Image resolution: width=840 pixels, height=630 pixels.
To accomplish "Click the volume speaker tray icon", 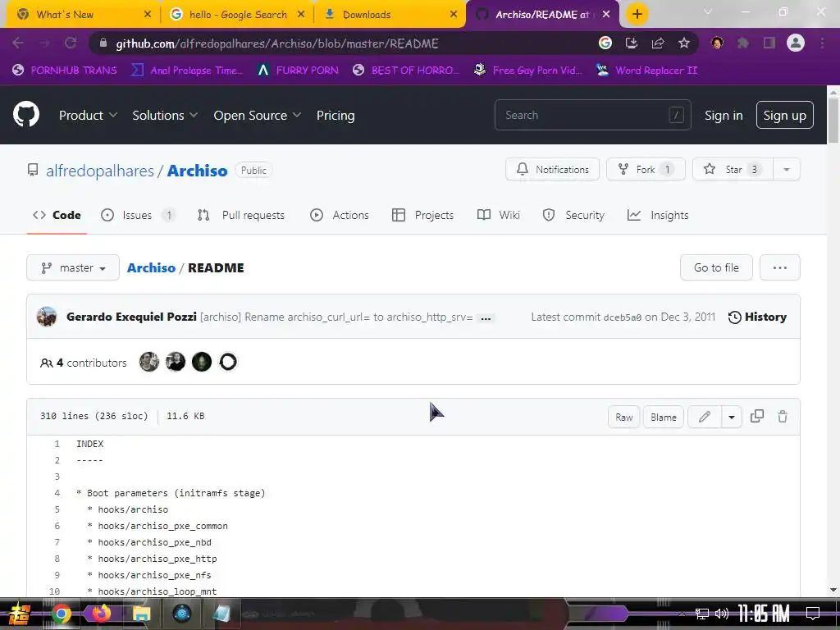I will [x=722, y=614].
